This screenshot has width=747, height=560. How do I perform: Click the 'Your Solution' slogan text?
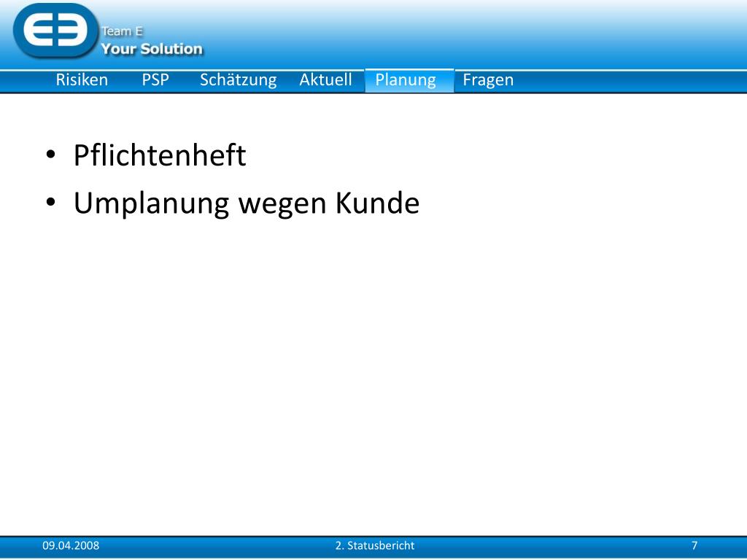pos(152,49)
